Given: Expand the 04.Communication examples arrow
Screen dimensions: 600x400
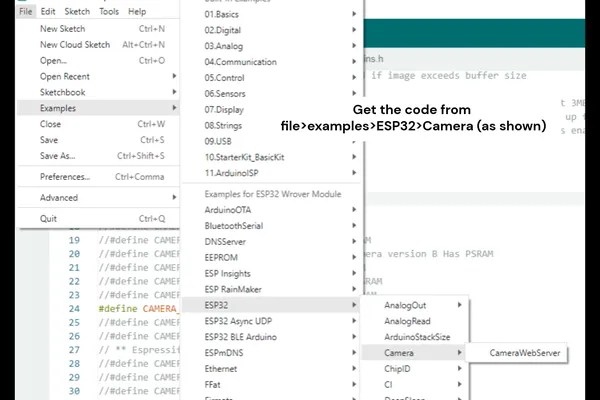Looking at the screenshot, I should (x=356, y=62).
